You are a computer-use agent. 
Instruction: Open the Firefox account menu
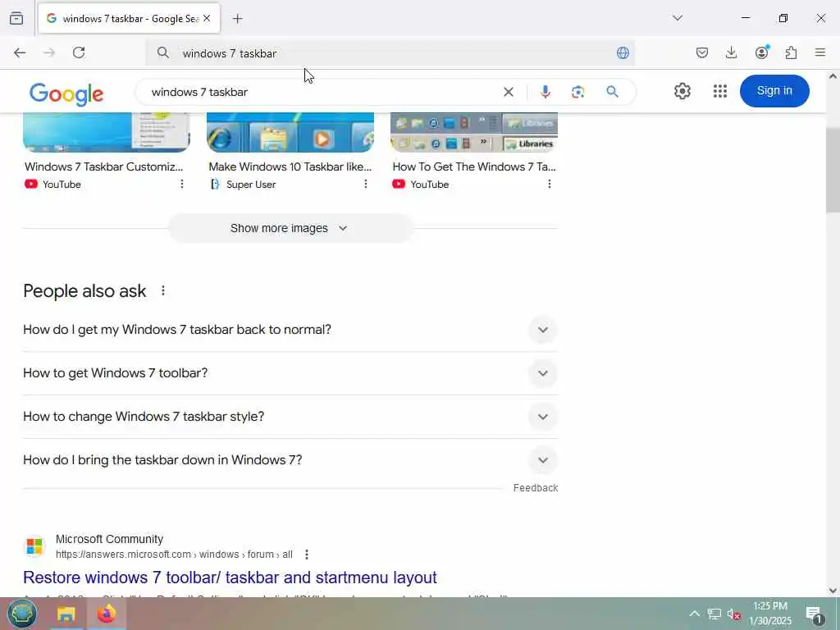pyautogui.click(x=762, y=52)
